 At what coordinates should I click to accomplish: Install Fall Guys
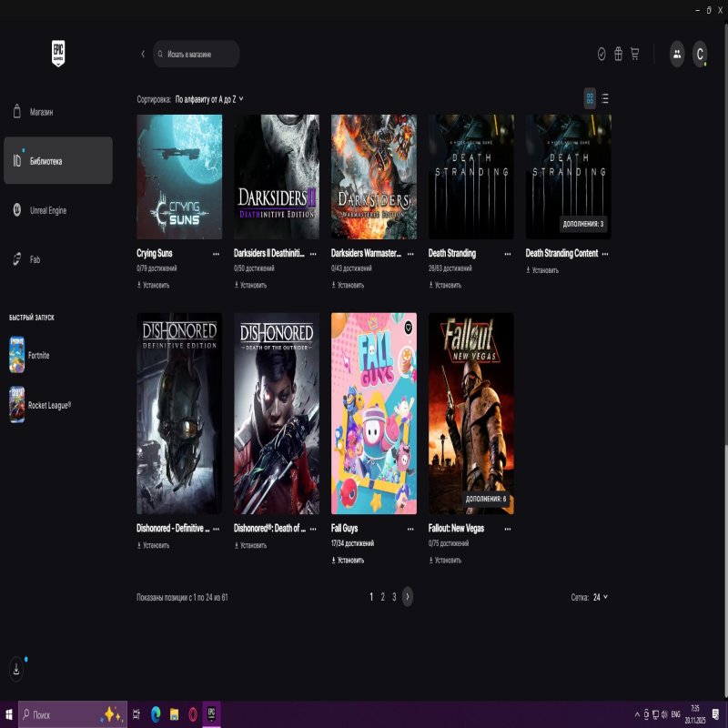pos(350,561)
